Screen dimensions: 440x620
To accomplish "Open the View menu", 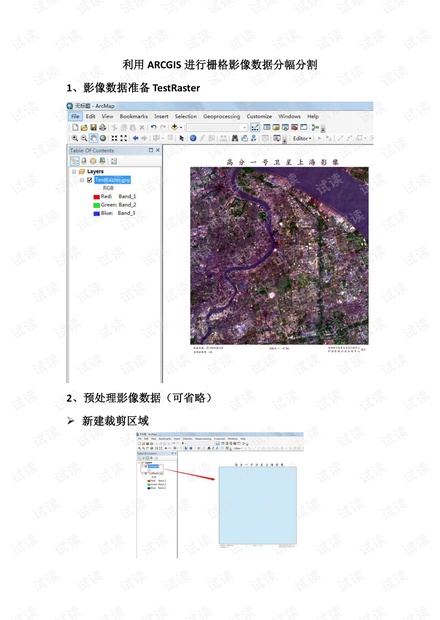I will coord(107,116).
